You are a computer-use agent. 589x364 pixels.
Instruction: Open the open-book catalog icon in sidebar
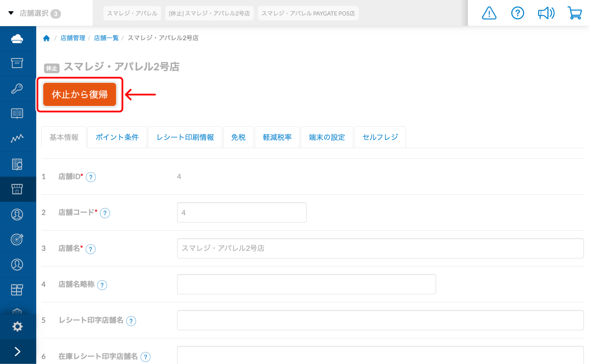tap(17, 114)
